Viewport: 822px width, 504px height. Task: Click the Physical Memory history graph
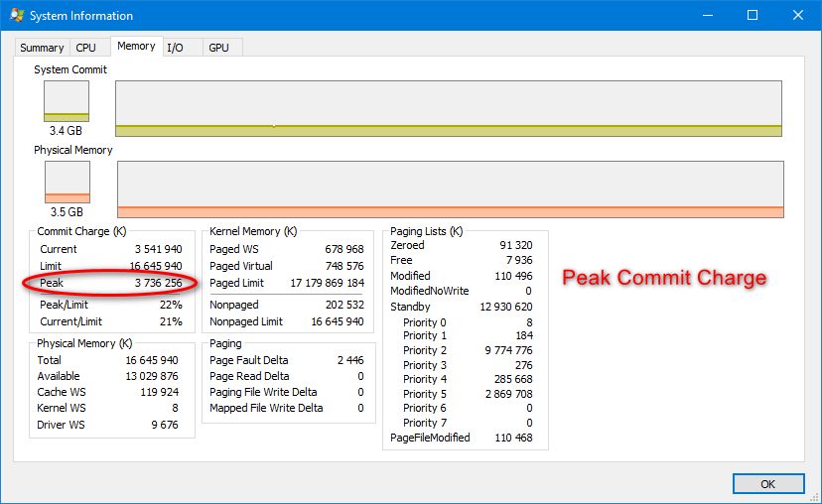[451, 189]
